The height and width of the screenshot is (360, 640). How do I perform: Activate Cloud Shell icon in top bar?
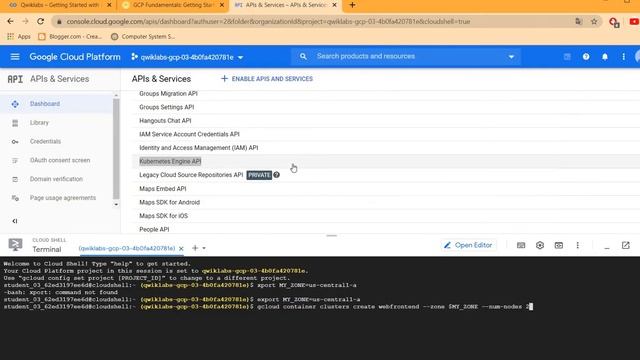click(x=567, y=57)
